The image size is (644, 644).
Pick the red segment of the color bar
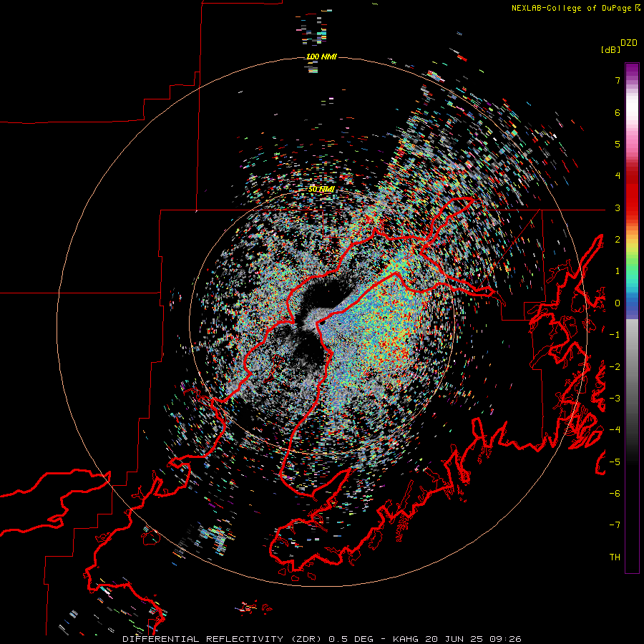[x=632, y=193]
